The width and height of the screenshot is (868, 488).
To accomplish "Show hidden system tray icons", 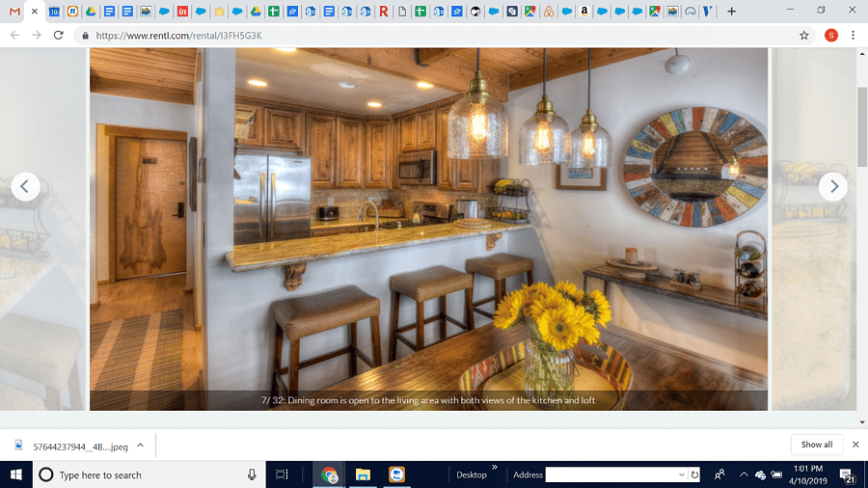I will pyautogui.click(x=744, y=474).
